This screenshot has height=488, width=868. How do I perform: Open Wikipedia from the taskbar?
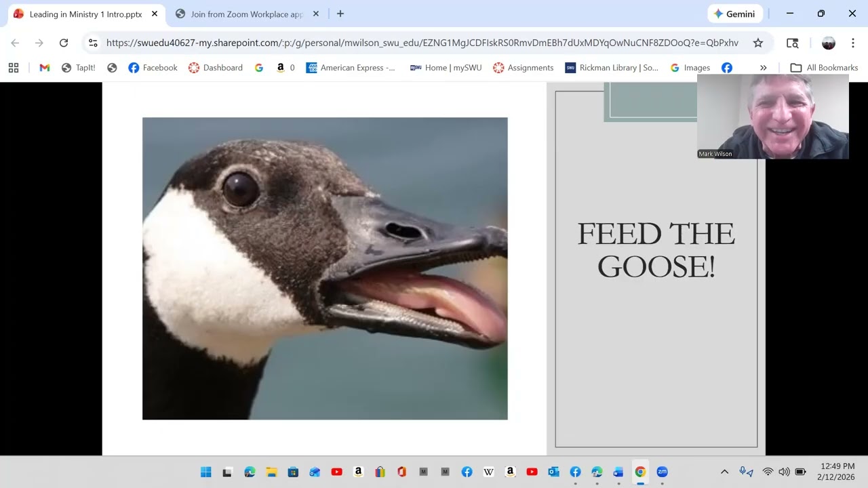click(488, 472)
